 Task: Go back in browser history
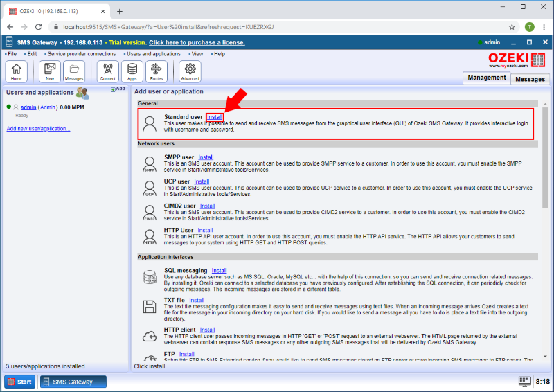pos(10,27)
